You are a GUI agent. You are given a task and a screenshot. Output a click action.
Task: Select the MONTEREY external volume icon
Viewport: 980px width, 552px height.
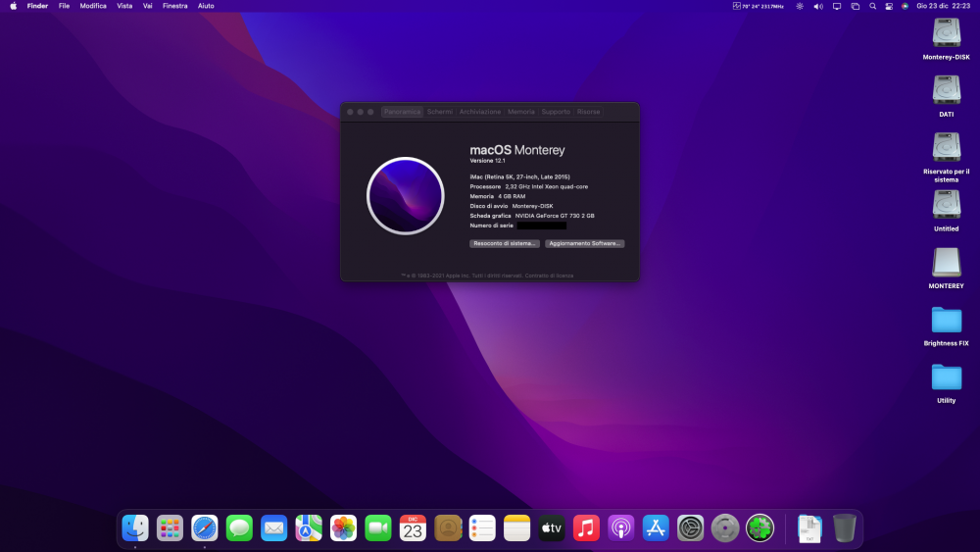point(947,262)
